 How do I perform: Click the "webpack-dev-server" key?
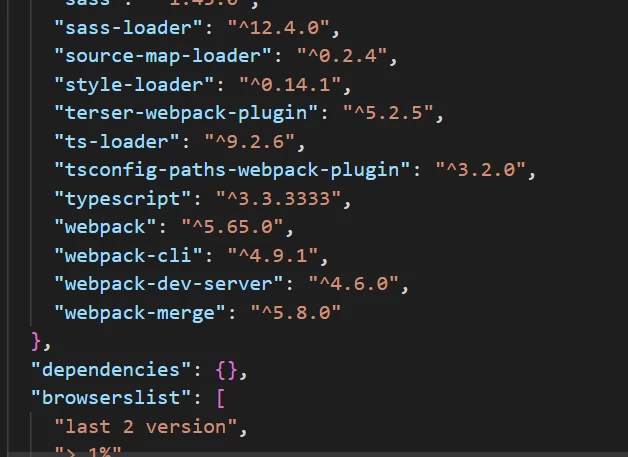click(169, 284)
